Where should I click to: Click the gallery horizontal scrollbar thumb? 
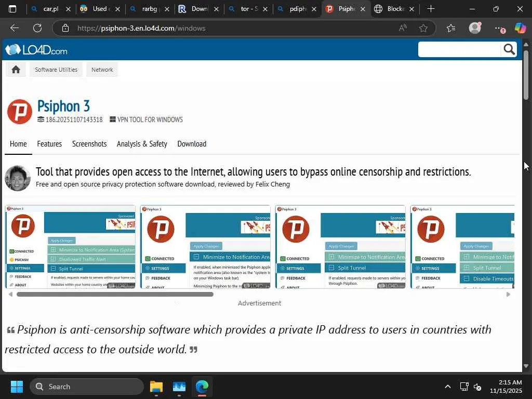click(x=115, y=294)
